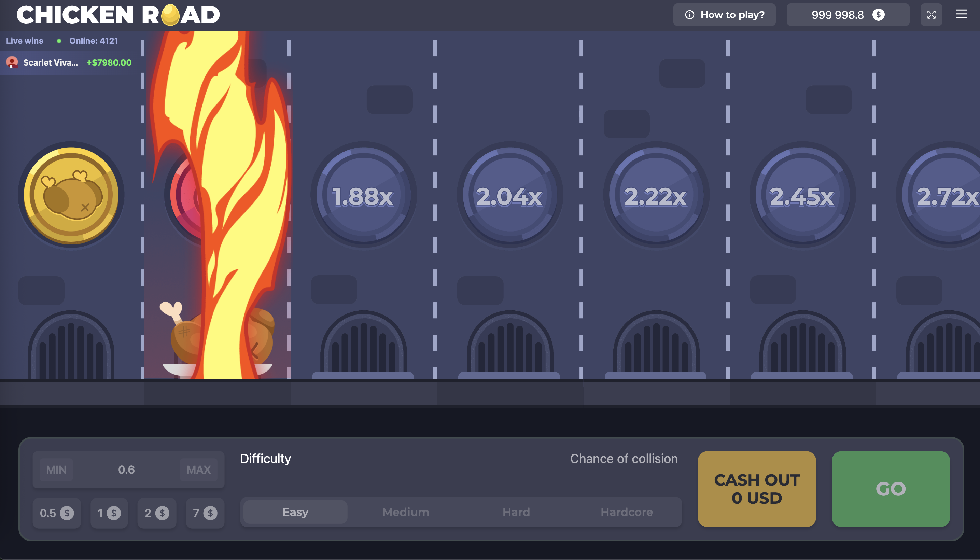Open How to play? help

(x=724, y=15)
